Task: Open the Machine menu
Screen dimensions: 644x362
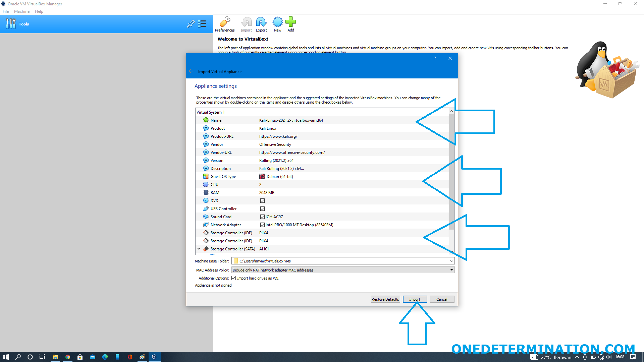Action: pos(22,11)
